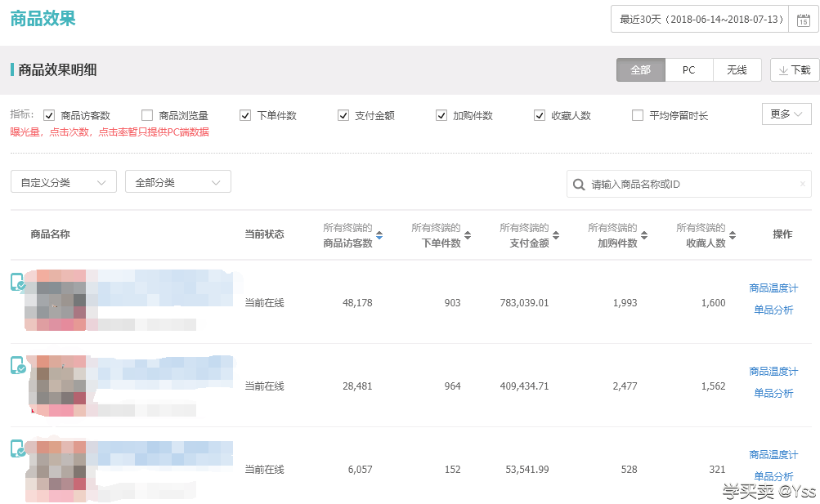Switch to the PC tab
The image size is (820, 504).
[x=688, y=70]
